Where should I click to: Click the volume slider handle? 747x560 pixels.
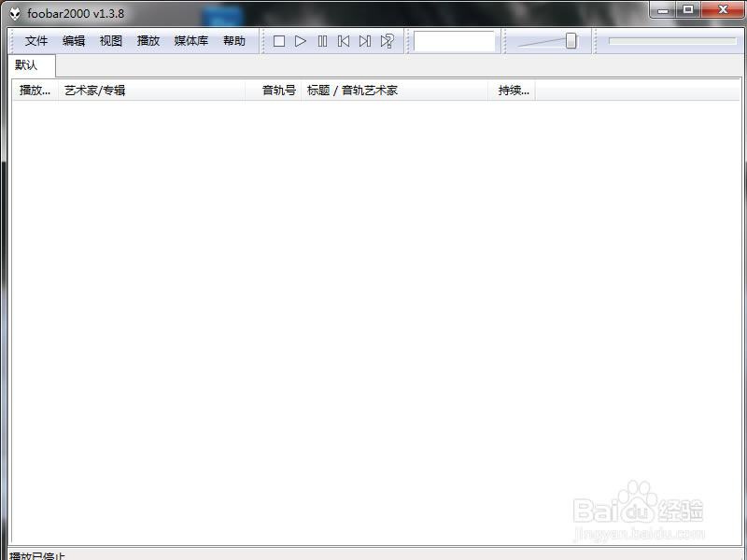(571, 41)
